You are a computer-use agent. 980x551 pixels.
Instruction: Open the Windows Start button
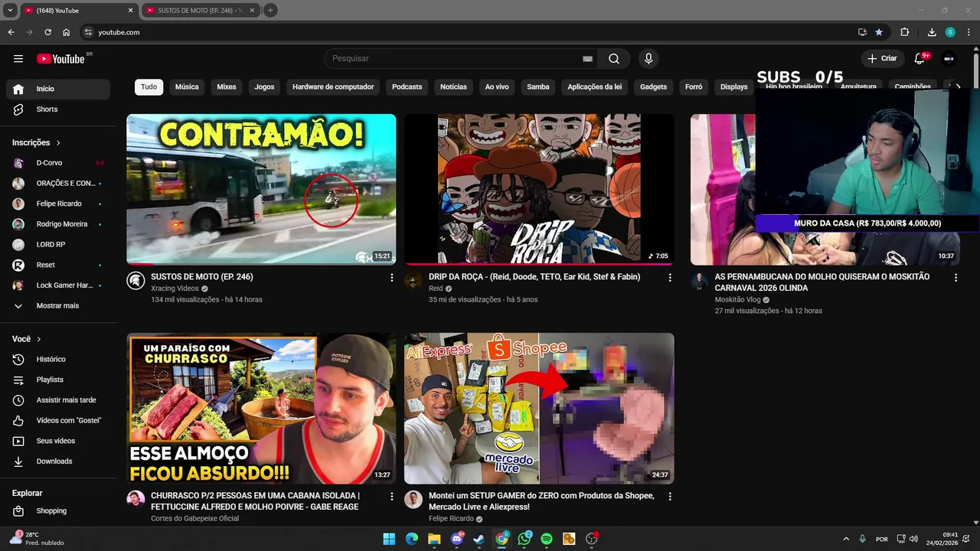[x=389, y=539]
